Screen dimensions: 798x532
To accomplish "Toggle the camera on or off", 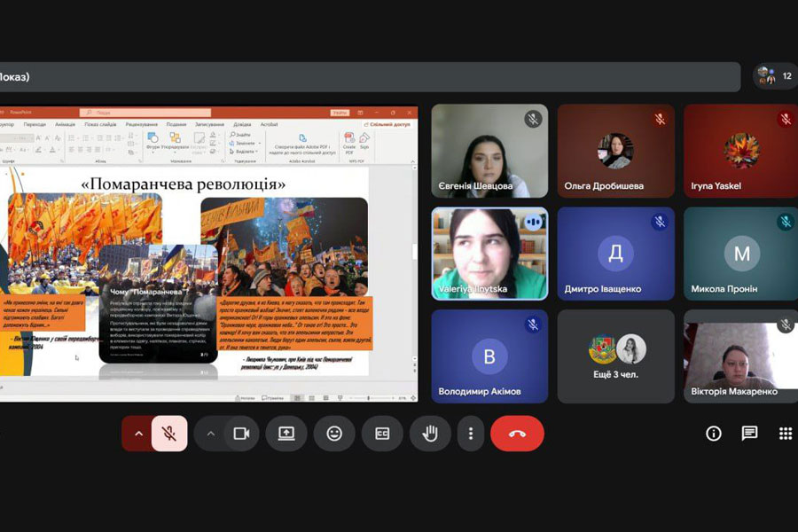I will [x=239, y=434].
